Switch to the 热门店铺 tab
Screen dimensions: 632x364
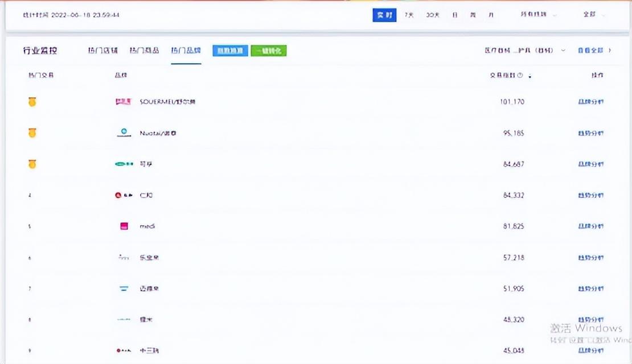coord(103,51)
